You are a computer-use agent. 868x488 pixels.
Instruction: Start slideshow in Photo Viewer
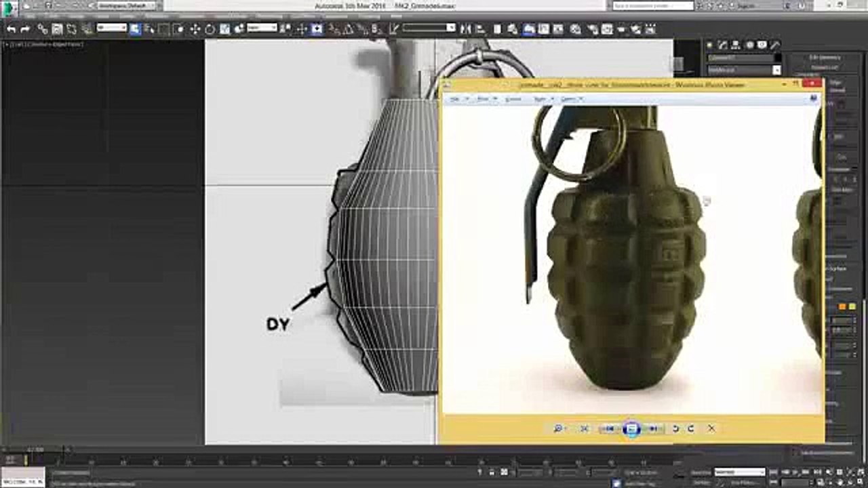coord(631,428)
